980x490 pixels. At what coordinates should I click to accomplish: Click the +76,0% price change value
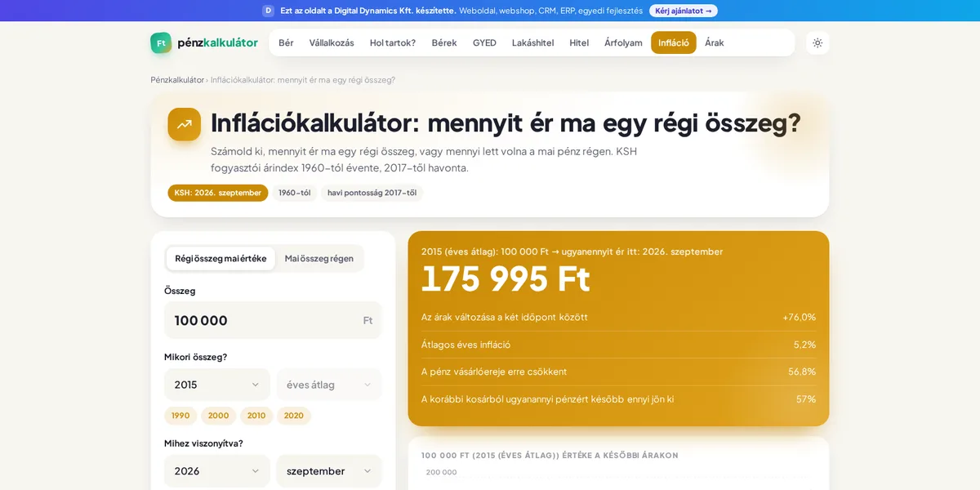[x=799, y=317]
